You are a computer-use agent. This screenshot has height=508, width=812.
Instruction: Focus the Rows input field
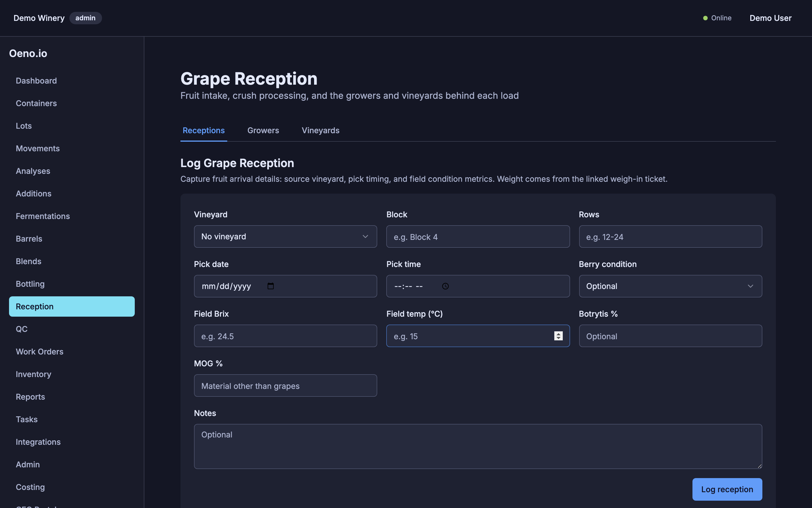pos(670,237)
